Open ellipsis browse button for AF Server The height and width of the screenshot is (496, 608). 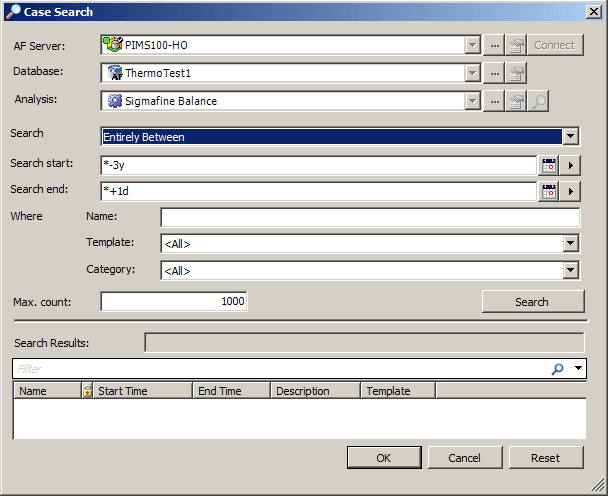[x=494, y=46]
